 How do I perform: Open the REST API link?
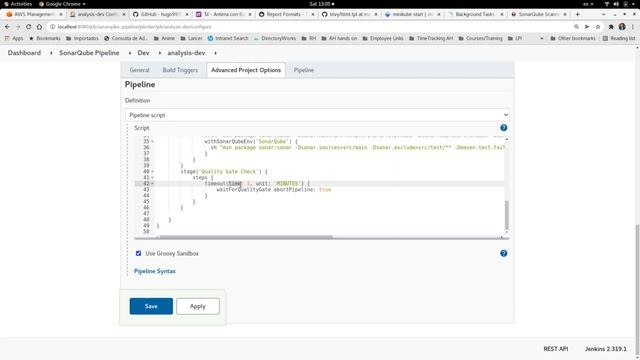(556, 349)
